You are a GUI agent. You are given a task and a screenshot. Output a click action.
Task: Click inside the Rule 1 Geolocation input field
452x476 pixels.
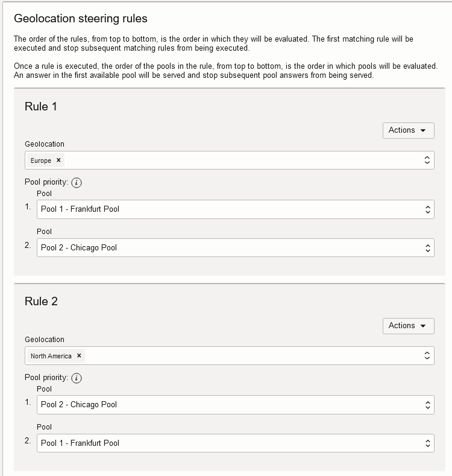[241, 160]
